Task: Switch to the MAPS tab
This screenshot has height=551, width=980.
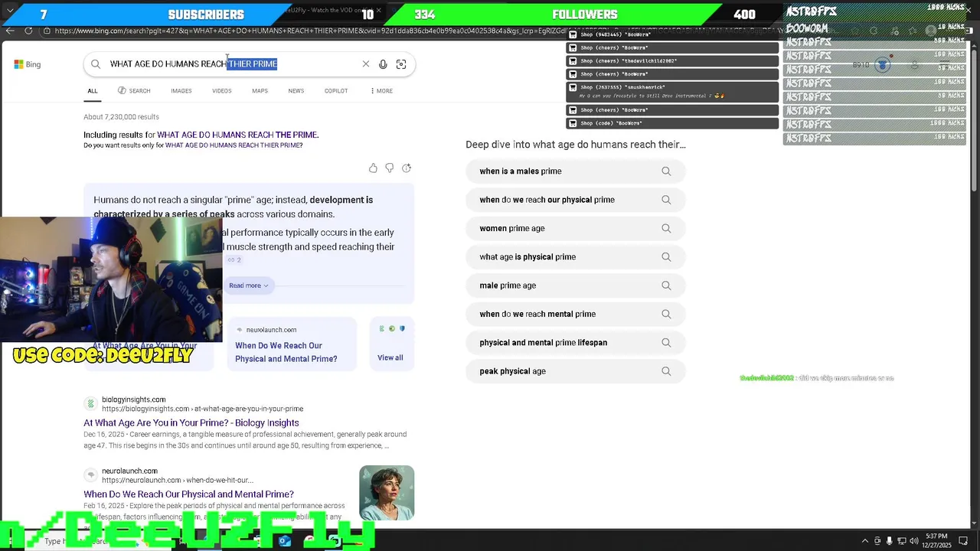Action: click(x=260, y=91)
